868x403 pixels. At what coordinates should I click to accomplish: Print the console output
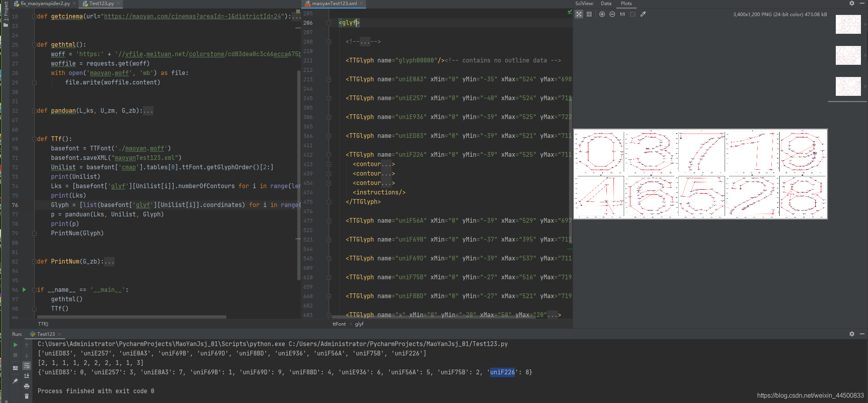pyautogui.click(x=27, y=386)
